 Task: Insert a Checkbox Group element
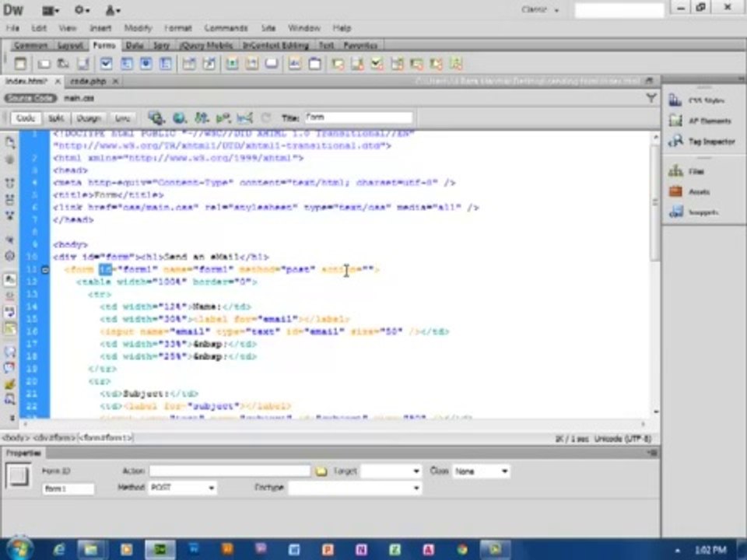126,63
